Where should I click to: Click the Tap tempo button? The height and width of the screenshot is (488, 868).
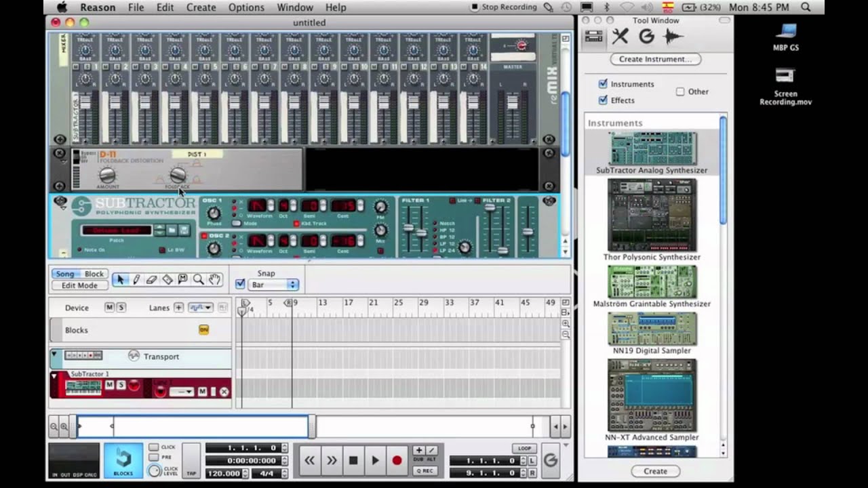pos(191,462)
